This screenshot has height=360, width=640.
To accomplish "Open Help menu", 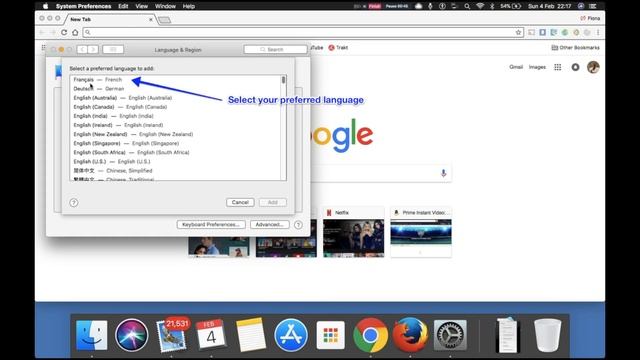I will pyautogui.click(x=189, y=6).
